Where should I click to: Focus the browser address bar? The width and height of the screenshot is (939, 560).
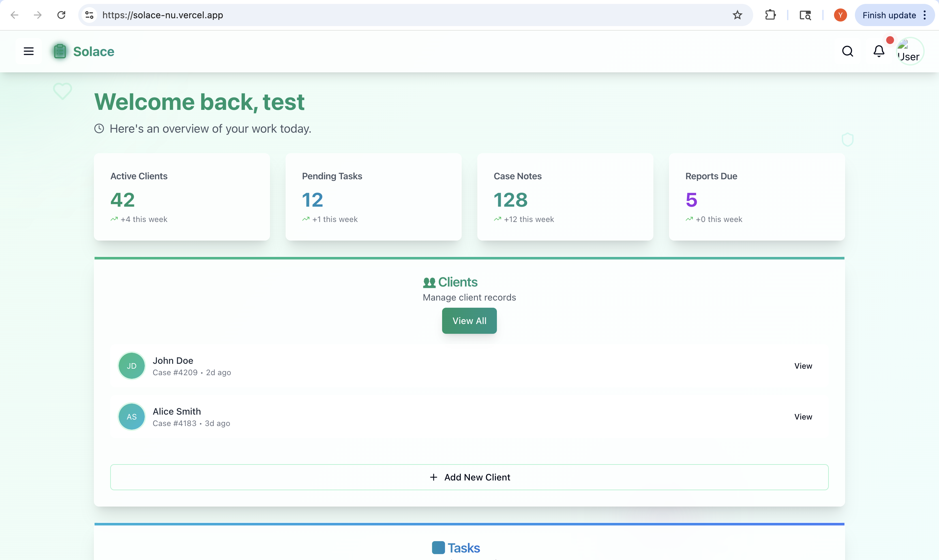378,15
